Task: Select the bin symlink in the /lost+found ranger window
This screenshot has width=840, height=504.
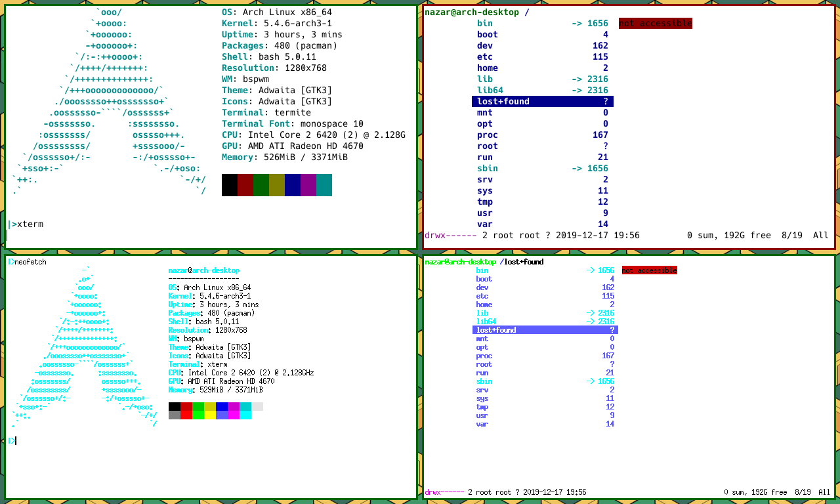Action: [545, 270]
